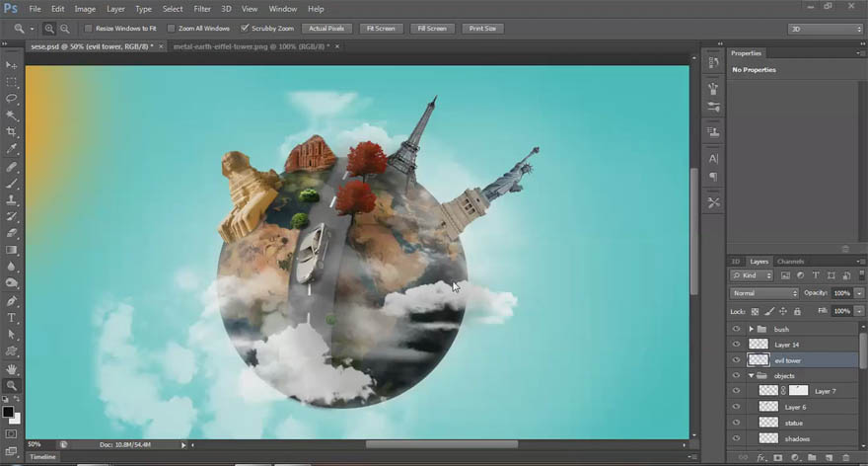Select the Eyedropper tool
Viewport: 868px width, 466px height.
[11, 148]
